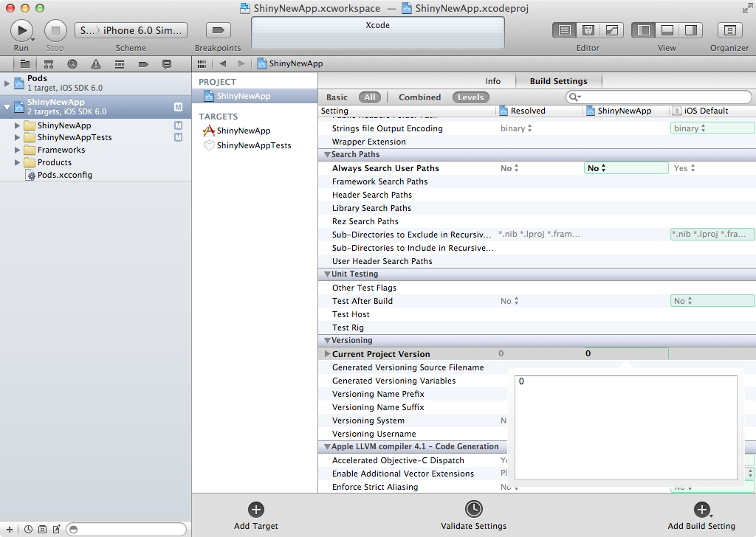Expand the ShinyNewAppTests folder
The height and width of the screenshot is (537, 756).
point(18,137)
